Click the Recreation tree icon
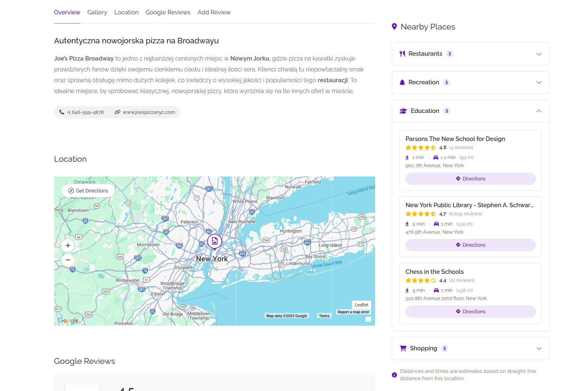 [x=402, y=83]
